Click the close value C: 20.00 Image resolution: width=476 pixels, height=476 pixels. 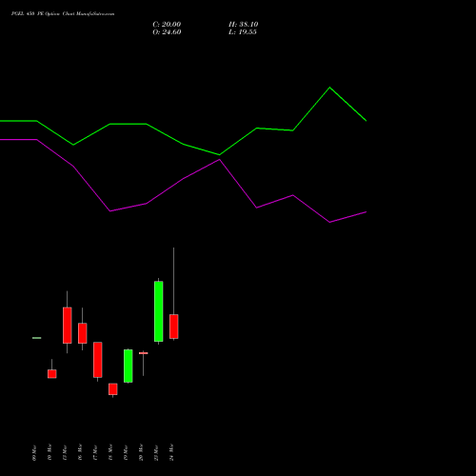pos(167,25)
